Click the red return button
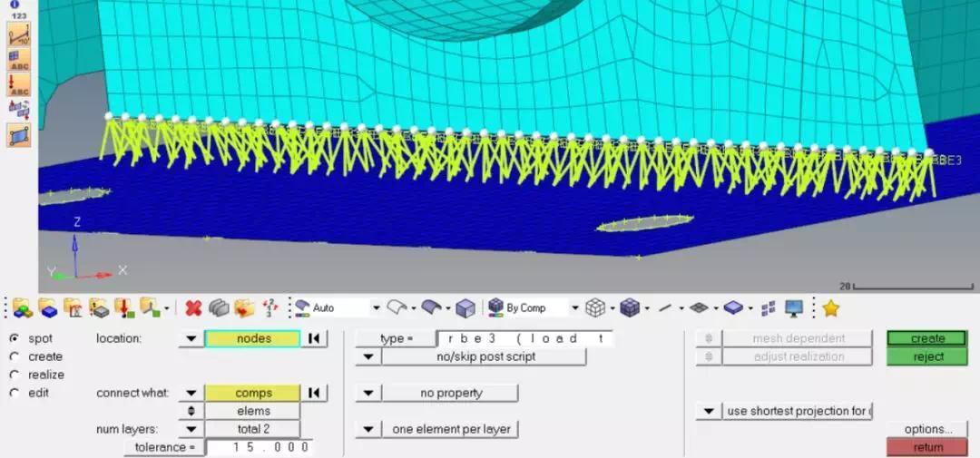Image resolution: width=980 pixels, height=458 pixels. [x=926, y=447]
